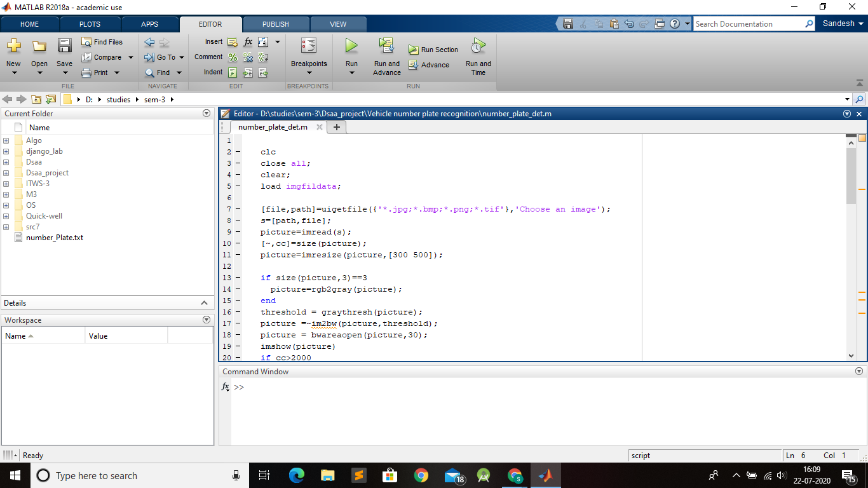Select number_Plate.txt in Current Folder
The image size is (868, 488).
(x=54, y=238)
